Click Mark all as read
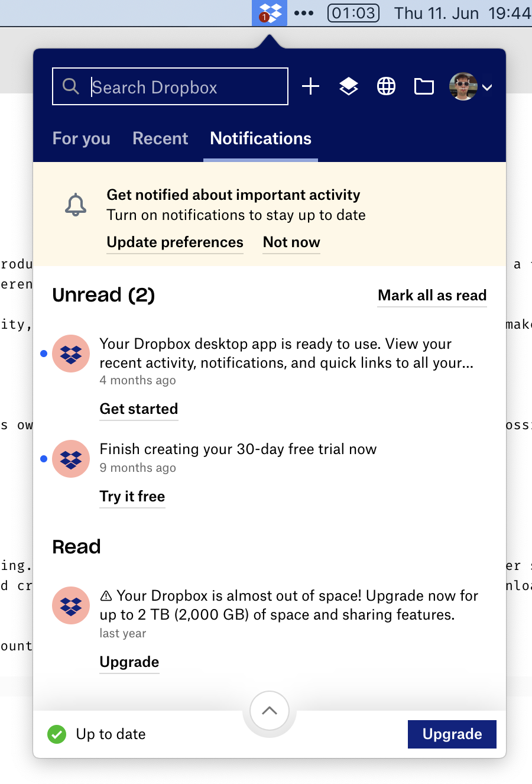Image resolution: width=532 pixels, height=784 pixels. [432, 295]
